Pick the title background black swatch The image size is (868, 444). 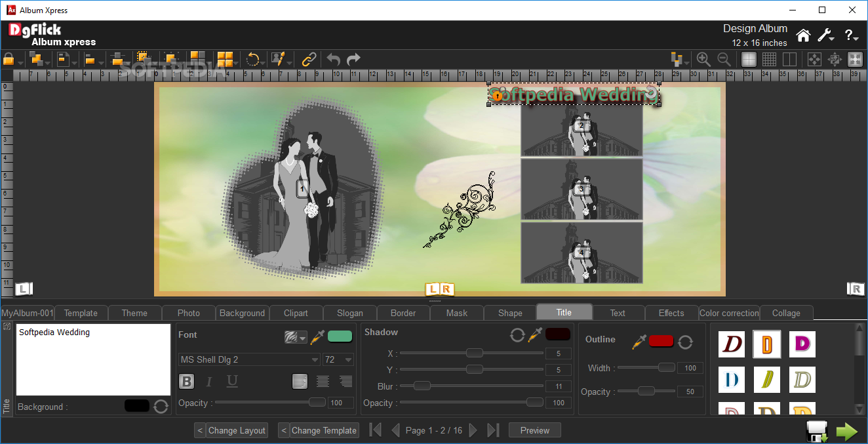(x=136, y=406)
